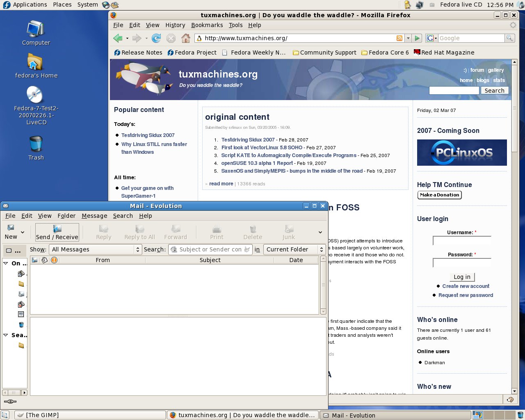
Task: Open the Message menu in Evolution
Action: point(94,216)
